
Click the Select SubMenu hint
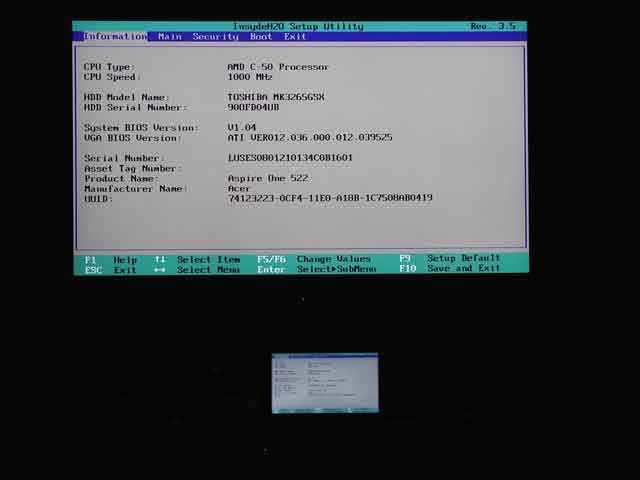(337, 269)
